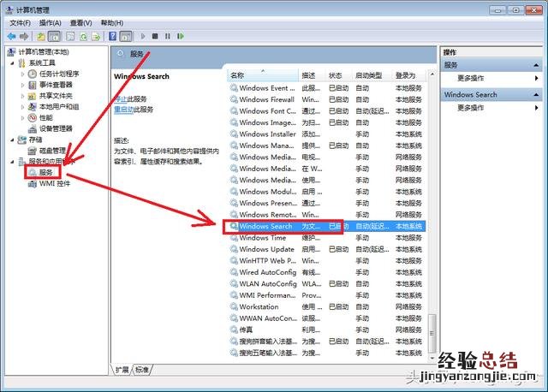Collapse the 服务和应用程序 tree node
The width and height of the screenshot is (548, 392).
point(13,162)
